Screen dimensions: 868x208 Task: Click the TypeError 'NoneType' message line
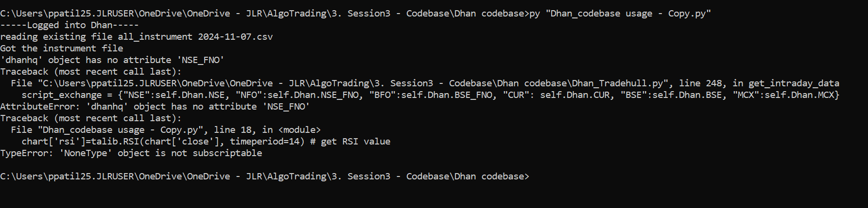point(131,153)
